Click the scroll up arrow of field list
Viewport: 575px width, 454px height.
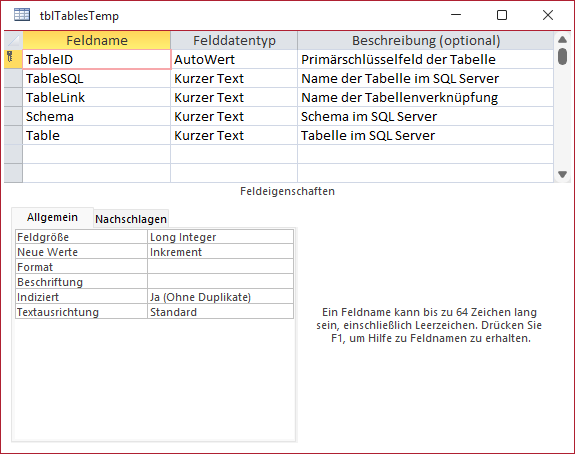[562, 40]
